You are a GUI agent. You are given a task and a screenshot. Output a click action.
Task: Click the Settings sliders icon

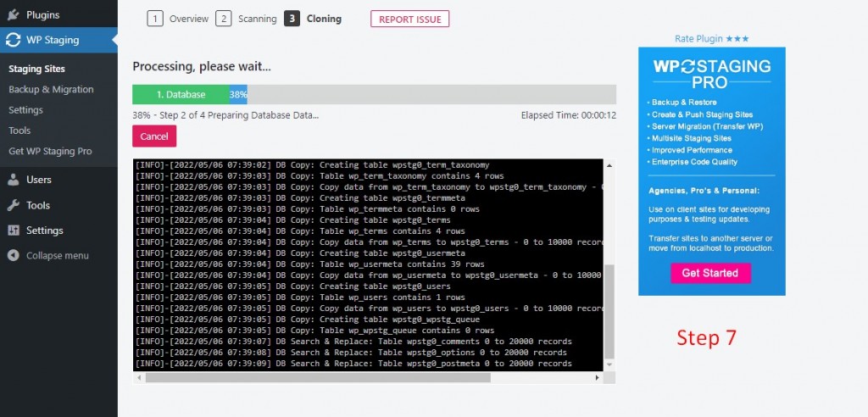pyautogui.click(x=14, y=231)
